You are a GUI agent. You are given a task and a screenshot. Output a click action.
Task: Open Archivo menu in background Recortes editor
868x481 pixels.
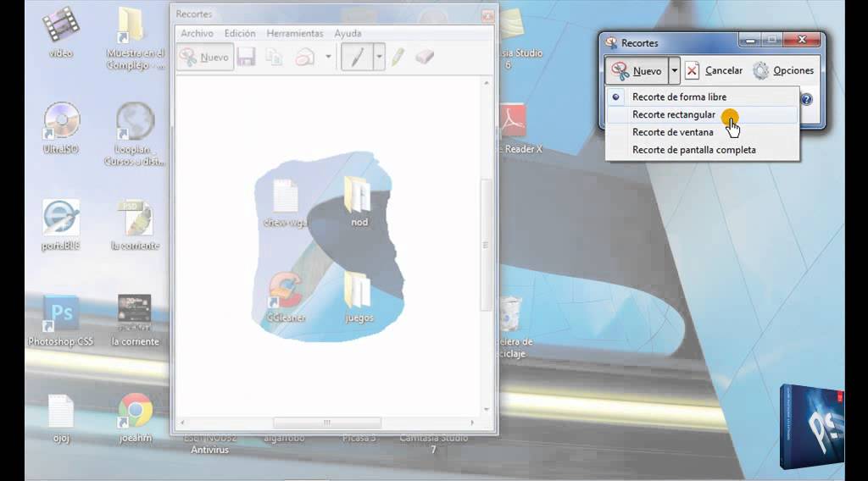pos(197,33)
